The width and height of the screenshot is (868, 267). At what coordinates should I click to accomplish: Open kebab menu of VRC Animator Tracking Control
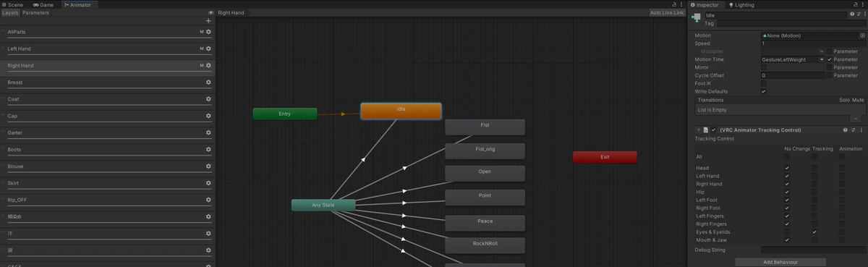pyautogui.click(x=861, y=130)
